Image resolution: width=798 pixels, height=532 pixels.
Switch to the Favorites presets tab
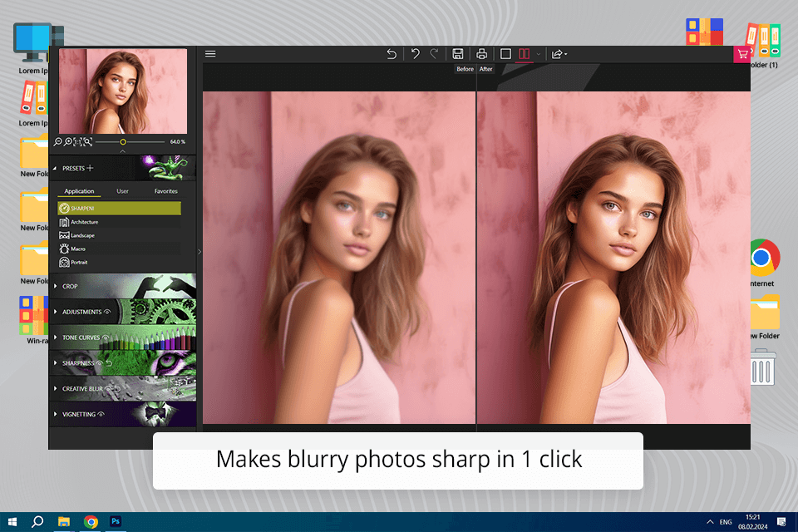coord(166,191)
